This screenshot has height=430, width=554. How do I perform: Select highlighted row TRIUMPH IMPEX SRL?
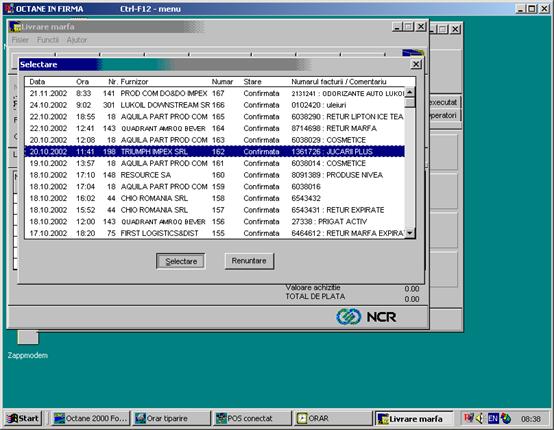point(214,152)
